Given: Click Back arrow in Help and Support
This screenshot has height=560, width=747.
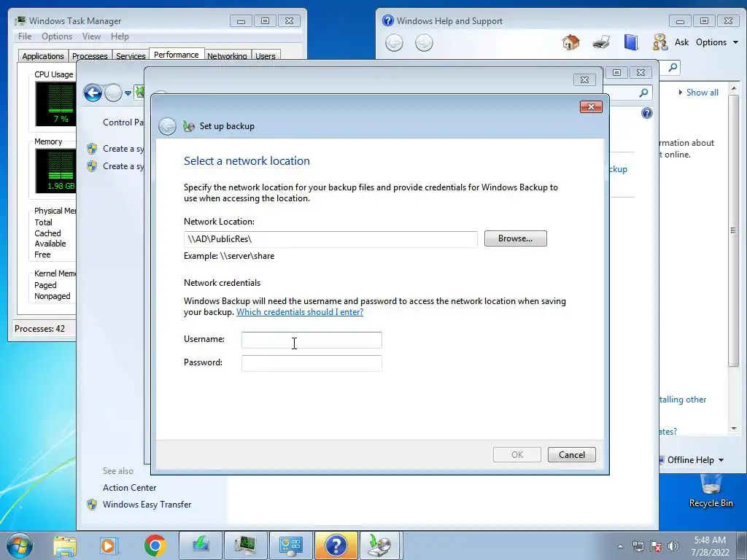Looking at the screenshot, I should [x=394, y=43].
